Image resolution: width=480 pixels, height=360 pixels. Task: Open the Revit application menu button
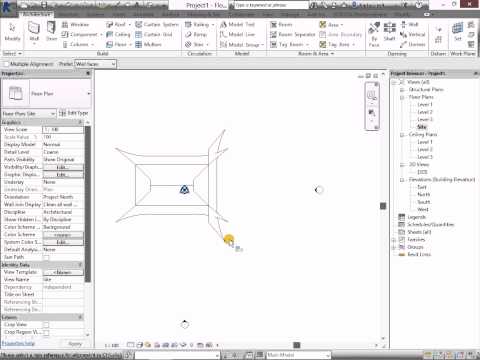pyautogui.click(x=7, y=6)
